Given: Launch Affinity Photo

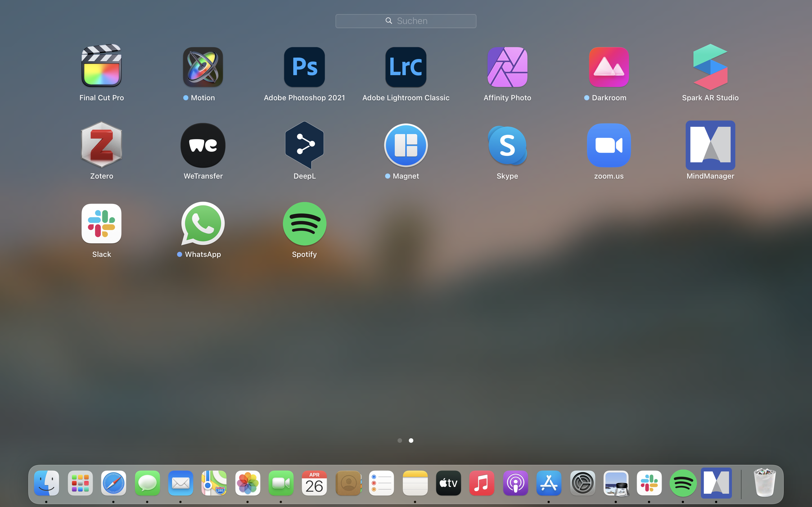Looking at the screenshot, I should click(507, 67).
